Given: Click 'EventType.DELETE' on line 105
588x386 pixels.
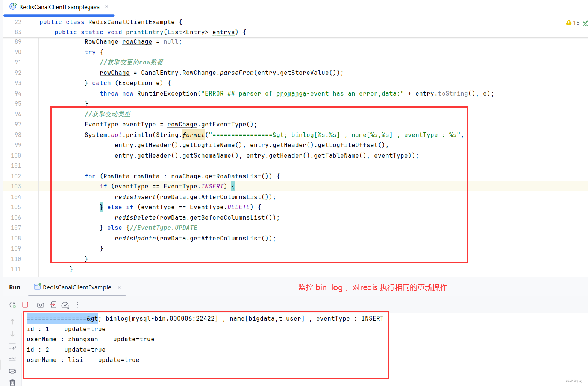Looking at the screenshot, I should pos(220,207).
